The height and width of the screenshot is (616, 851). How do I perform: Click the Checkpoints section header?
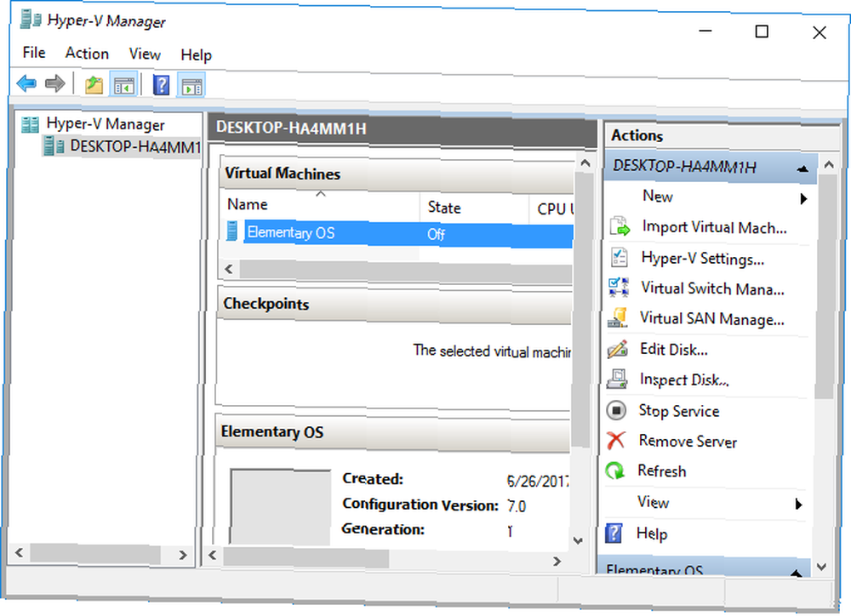[395, 304]
